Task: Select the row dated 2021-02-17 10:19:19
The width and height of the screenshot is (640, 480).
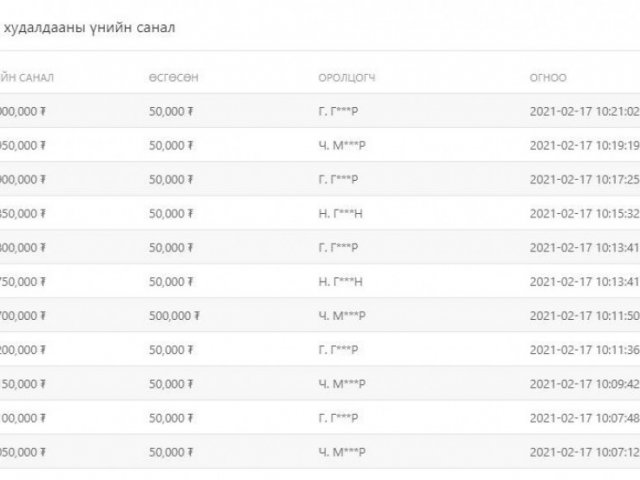Action: (320, 145)
